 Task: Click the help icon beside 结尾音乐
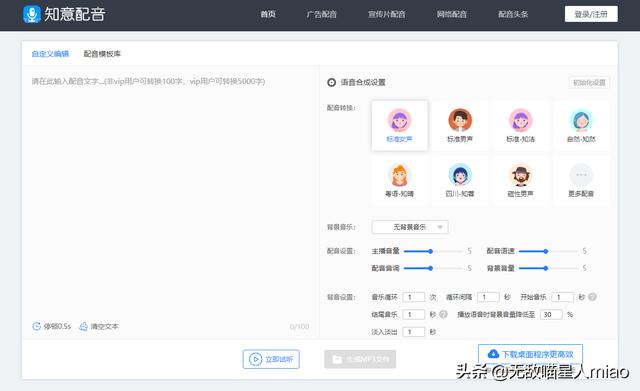coord(443,314)
